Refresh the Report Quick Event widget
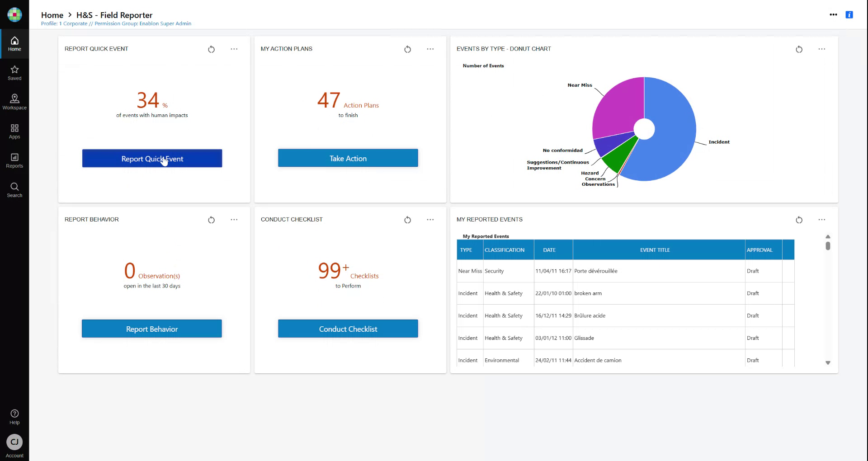The width and height of the screenshot is (868, 461). [x=211, y=49]
